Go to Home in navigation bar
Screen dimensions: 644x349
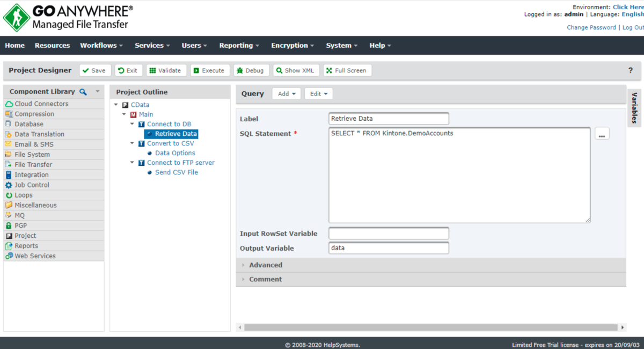pyautogui.click(x=15, y=46)
